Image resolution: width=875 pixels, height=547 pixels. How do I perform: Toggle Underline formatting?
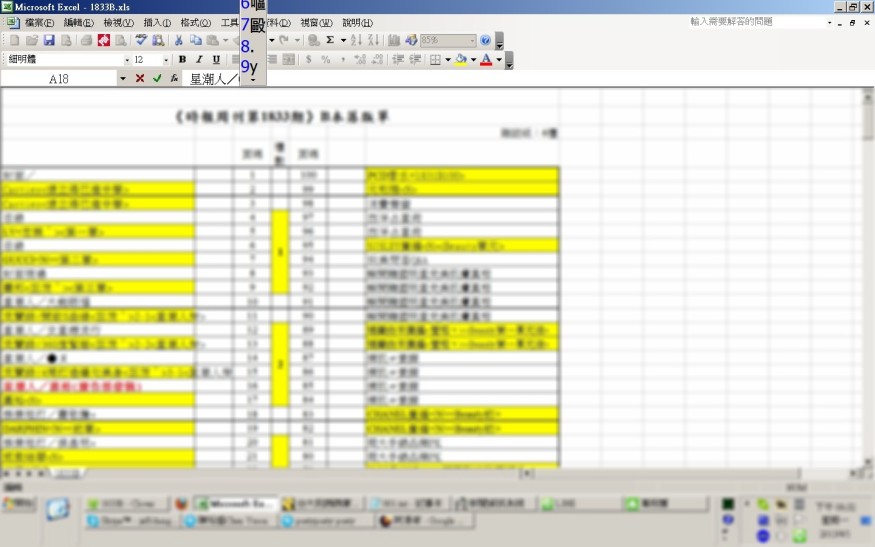216,60
